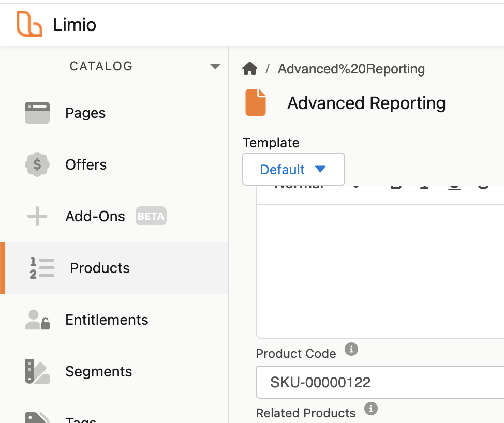Image resolution: width=504 pixels, height=423 pixels.
Task: Click the Limio brand name text
Action: pos(75,25)
